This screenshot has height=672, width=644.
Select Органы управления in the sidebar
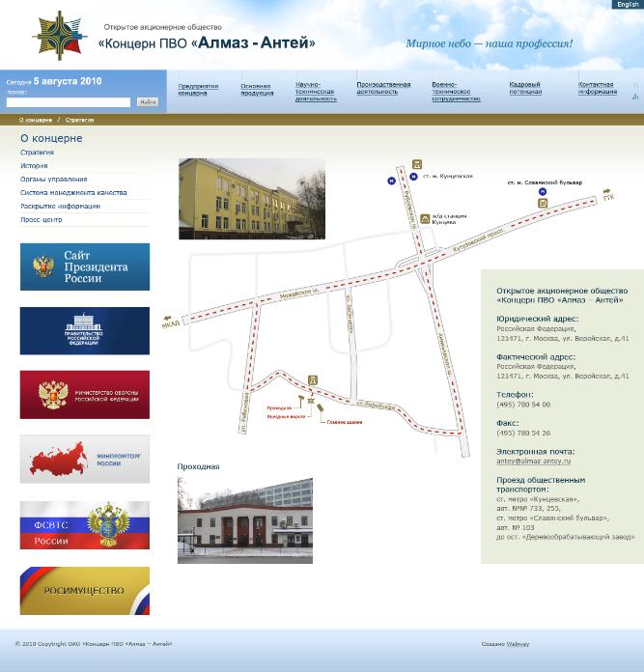coord(53,180)
